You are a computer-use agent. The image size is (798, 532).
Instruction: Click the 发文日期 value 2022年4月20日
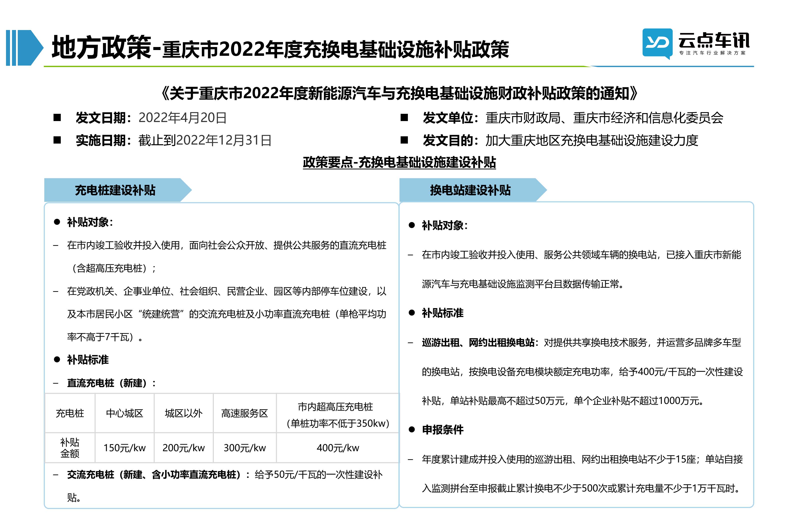(183, 118)
